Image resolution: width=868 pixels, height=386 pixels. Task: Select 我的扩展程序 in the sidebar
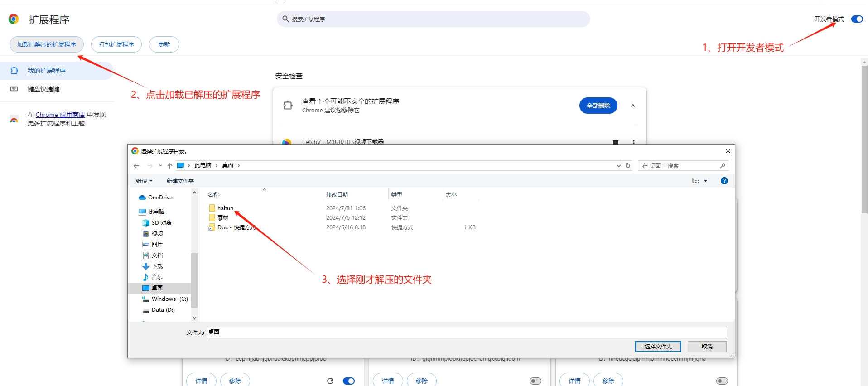pos(46,71)
